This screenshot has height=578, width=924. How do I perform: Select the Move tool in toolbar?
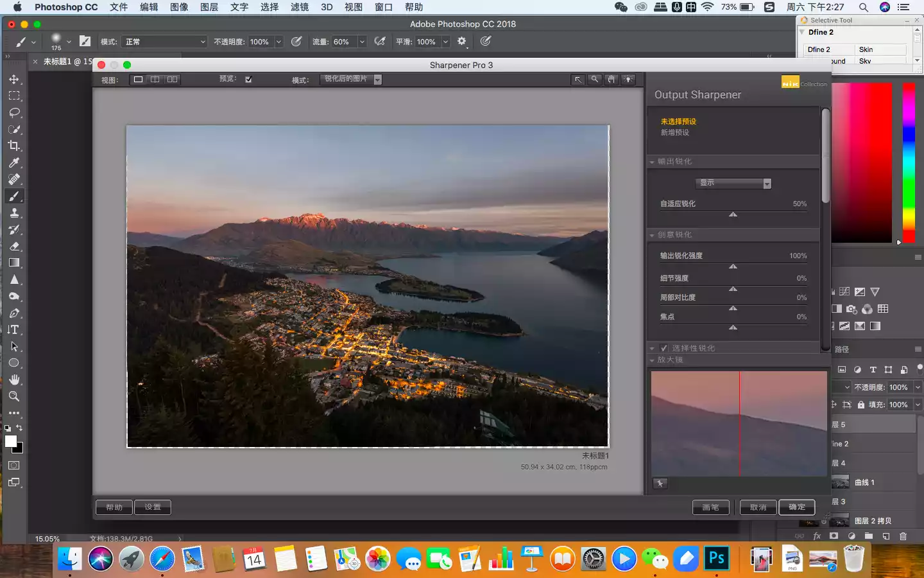coord(14,79)
